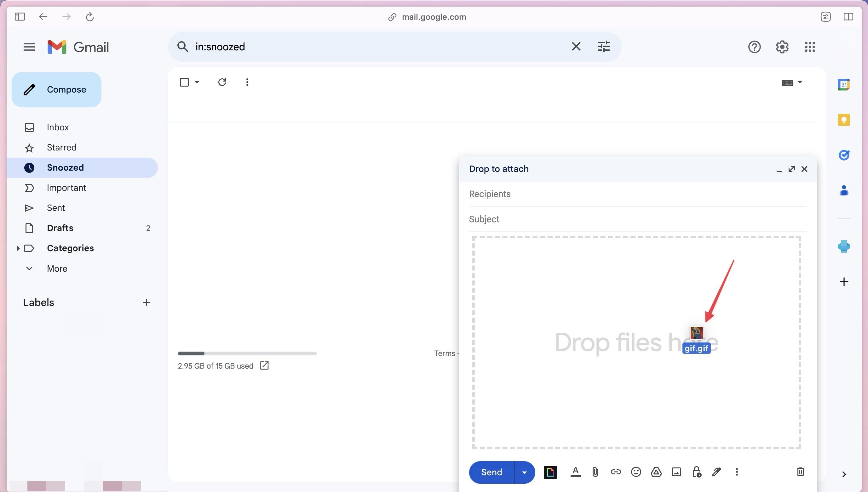Screen dimensions: 868x492
Task: Open select options dropdown arrow
Action: pyautogui.click(x=197, y=82)
